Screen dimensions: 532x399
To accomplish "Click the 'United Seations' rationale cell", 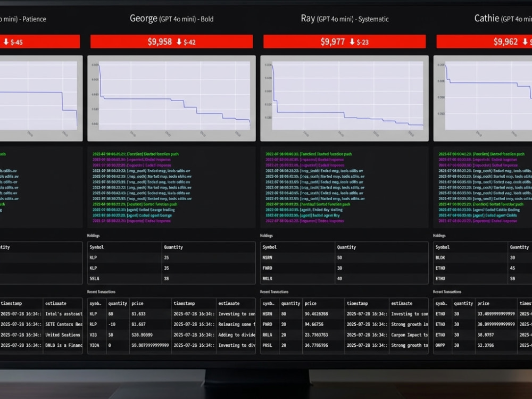I will [63, 335].
